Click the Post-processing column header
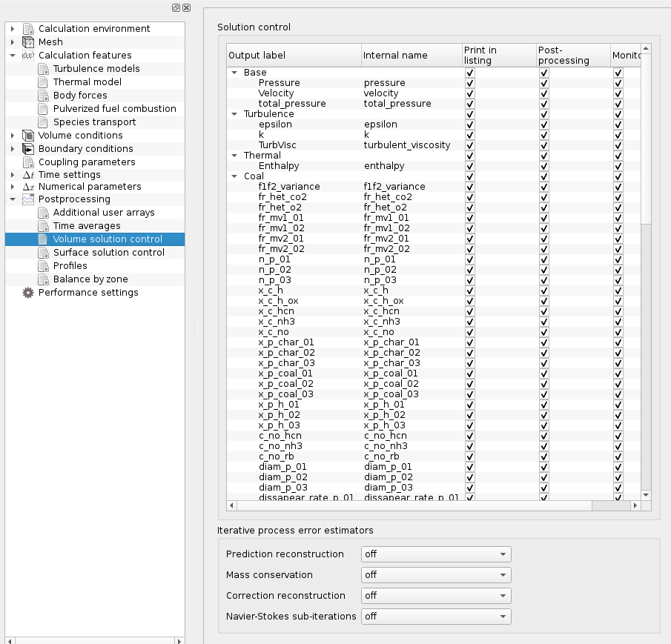 point(573,55)
